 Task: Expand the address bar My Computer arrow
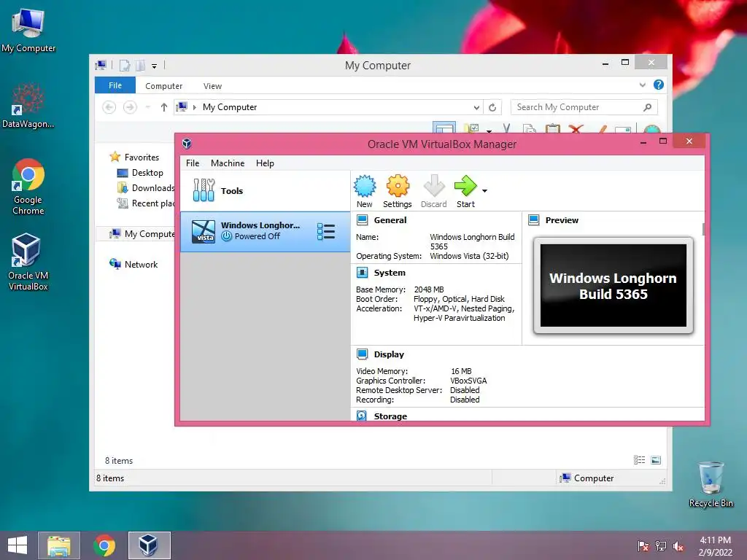[194, 107]
